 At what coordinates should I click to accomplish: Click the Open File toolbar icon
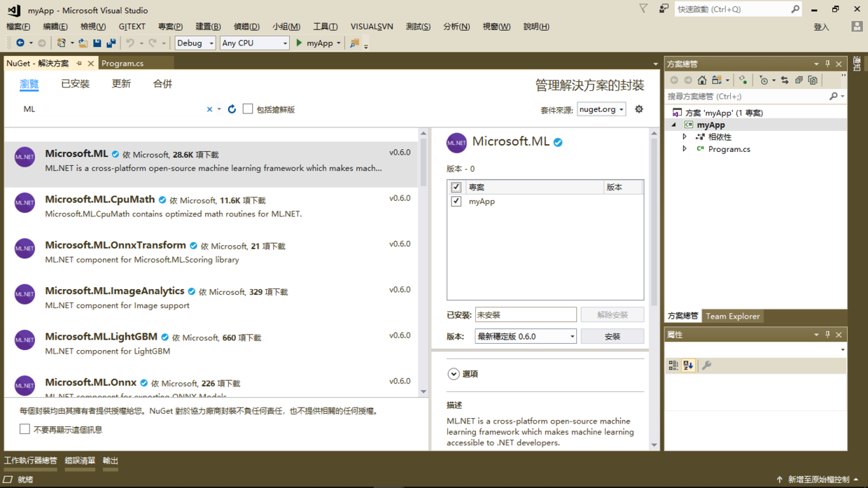pos(83,43)
